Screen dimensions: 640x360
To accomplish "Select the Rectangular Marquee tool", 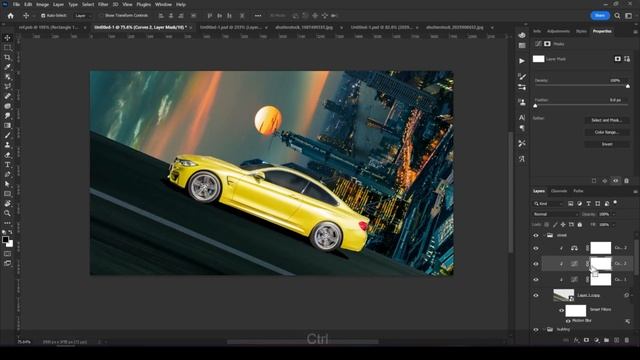I will [x=7, y=47].
